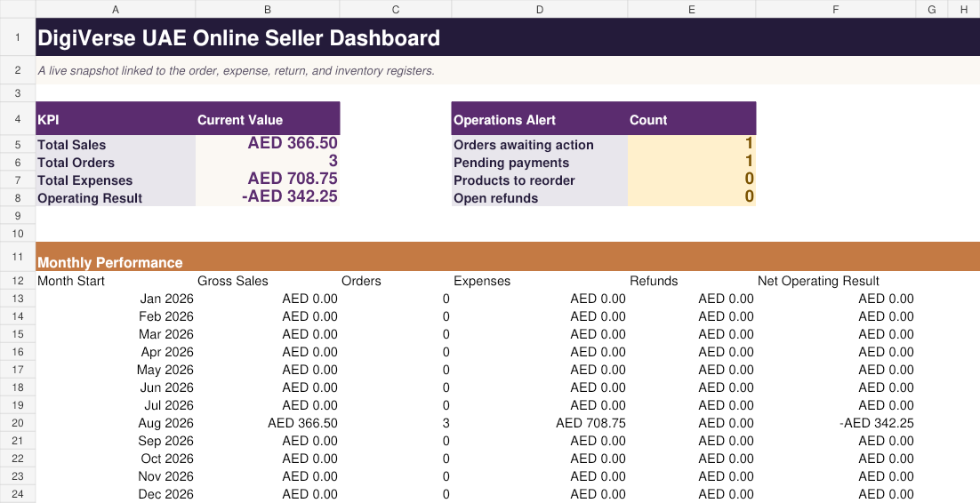Select the Total Orders value 3

pyautogui.click(x=268, y=162)
